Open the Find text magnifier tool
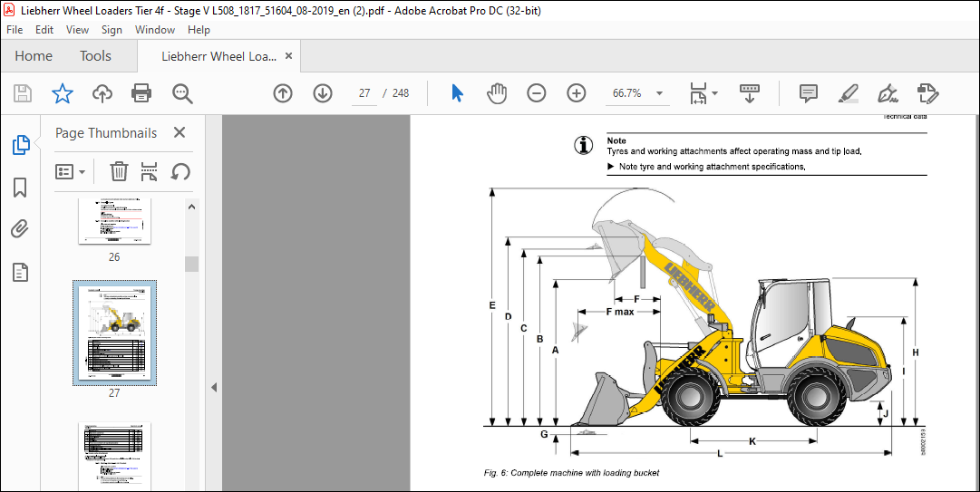The height and width of the screenshot is (492, 980). coord(182,93)
